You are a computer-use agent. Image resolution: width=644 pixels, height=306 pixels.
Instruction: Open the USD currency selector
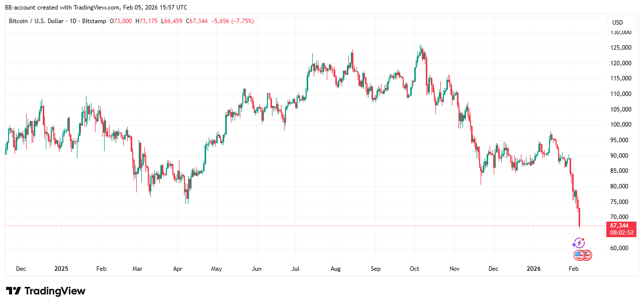[617, 22]
